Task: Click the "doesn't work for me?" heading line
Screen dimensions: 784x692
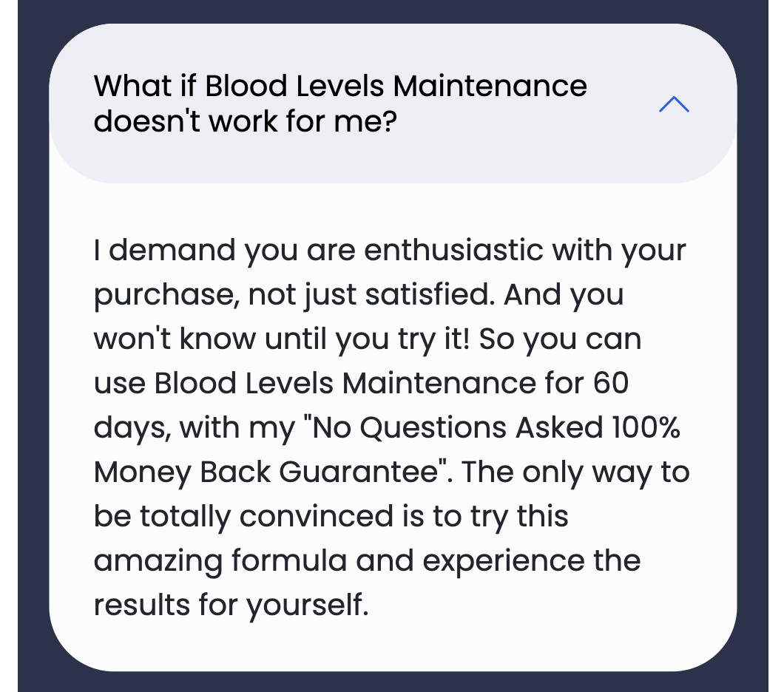Action: coord(245,121)
